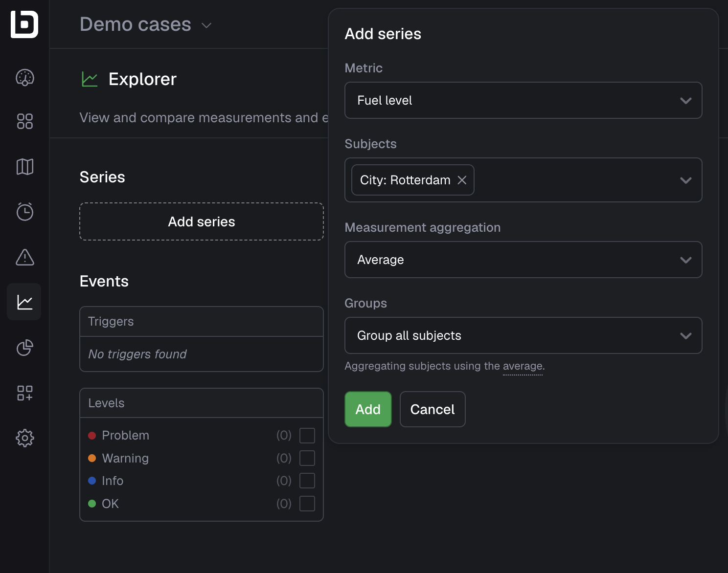
Task: Click the app logo in the sidebar
Action: point(24,24)
